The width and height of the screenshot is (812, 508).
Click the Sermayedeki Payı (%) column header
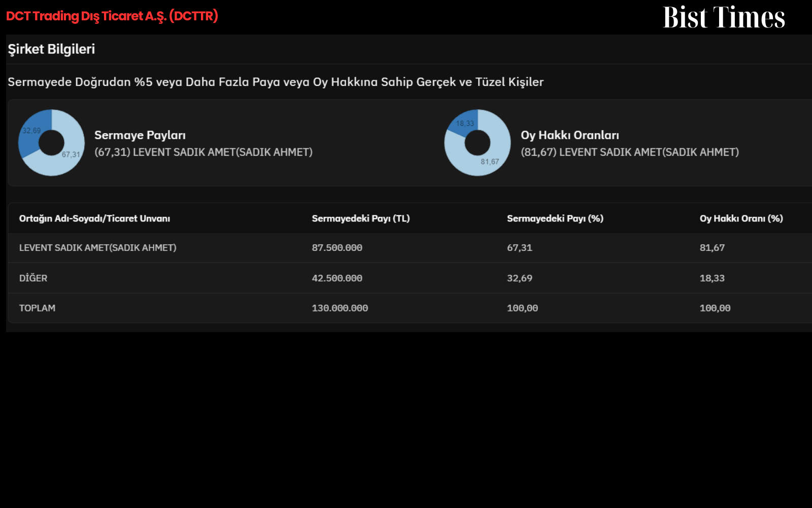click(x=555, y=218)
